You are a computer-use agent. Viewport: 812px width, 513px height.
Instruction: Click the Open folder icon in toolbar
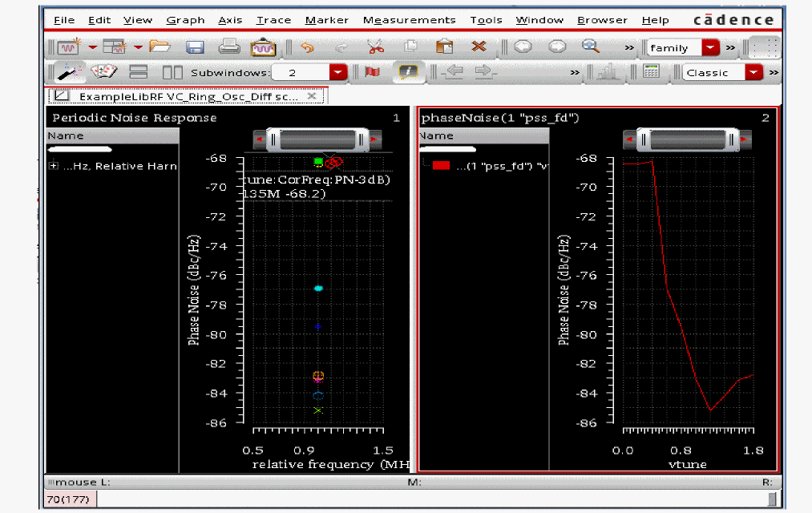[x=160, y=47]
